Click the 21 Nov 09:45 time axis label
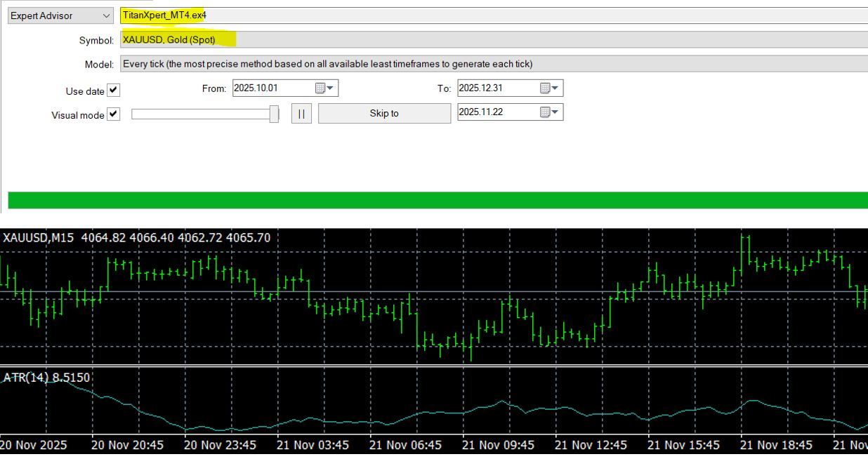The width and height of the screenshot is (868, 459). click(498, 445)
